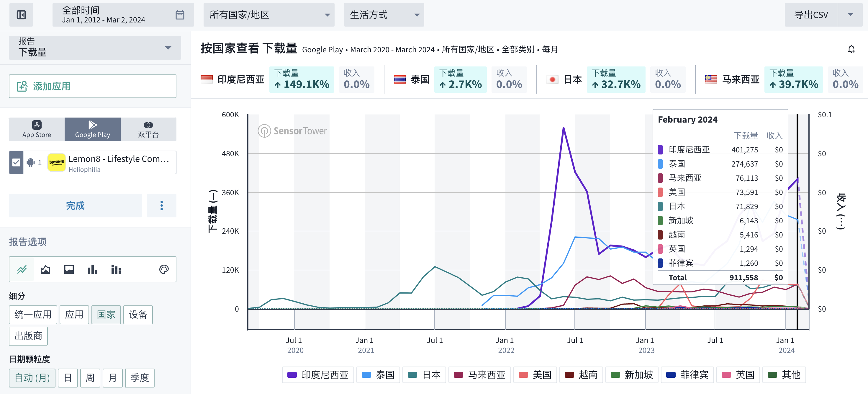Open the 报告 下载量 report dropdown
Viewport: 868px width, 394px height.
(x=95, y=48)
